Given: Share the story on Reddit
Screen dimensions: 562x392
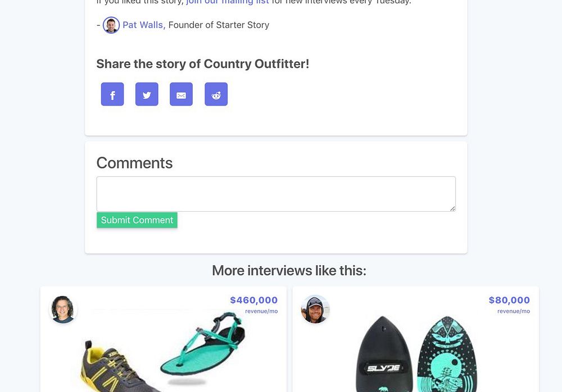Looking at the screenshot, I should pos(216,94).
